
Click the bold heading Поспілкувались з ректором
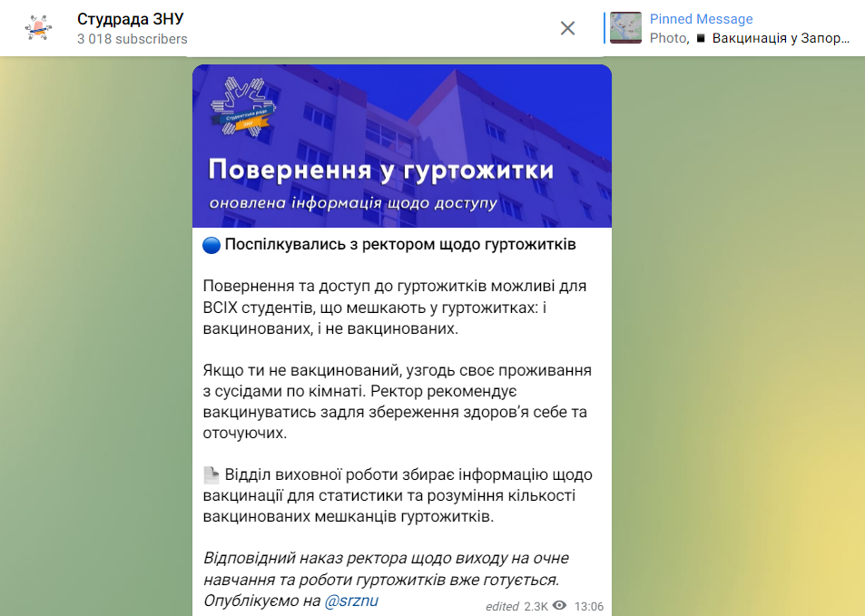coord(399,245)
